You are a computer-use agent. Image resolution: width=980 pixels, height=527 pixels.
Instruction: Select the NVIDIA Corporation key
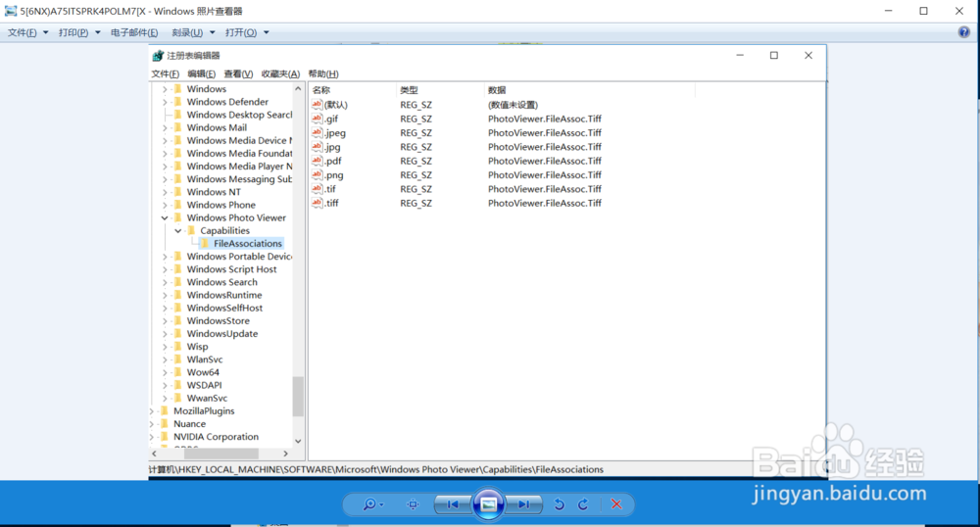click(216, 437)
